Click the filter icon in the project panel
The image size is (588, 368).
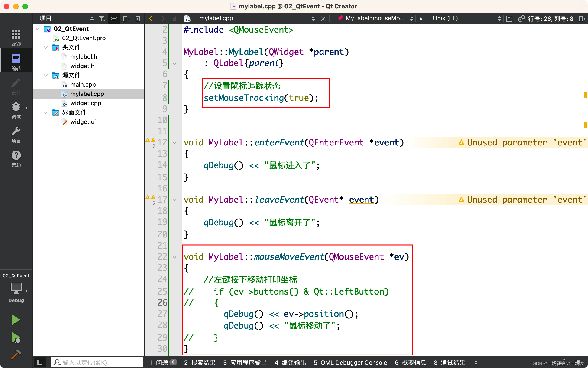coord(102,18)
